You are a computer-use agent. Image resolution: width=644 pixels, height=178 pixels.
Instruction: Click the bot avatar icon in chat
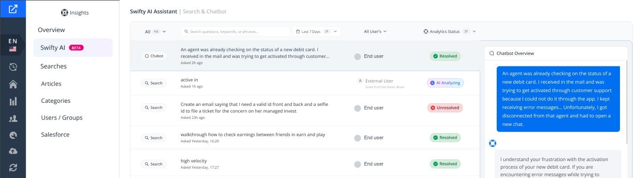[x=493, y=143]
